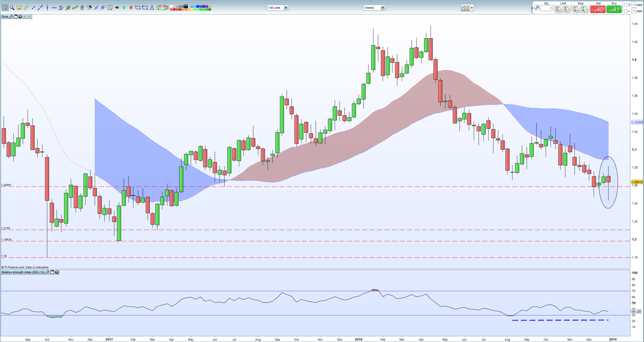
Task: Insert a red down arrow marker
Action: (x=131, y=8)
